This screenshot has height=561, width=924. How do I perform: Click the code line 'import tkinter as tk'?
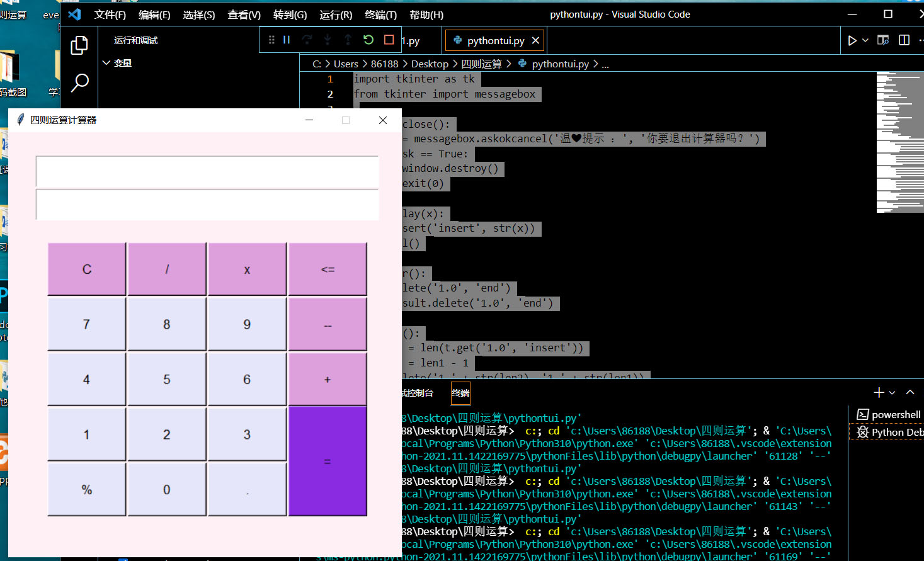coord(414,79)
